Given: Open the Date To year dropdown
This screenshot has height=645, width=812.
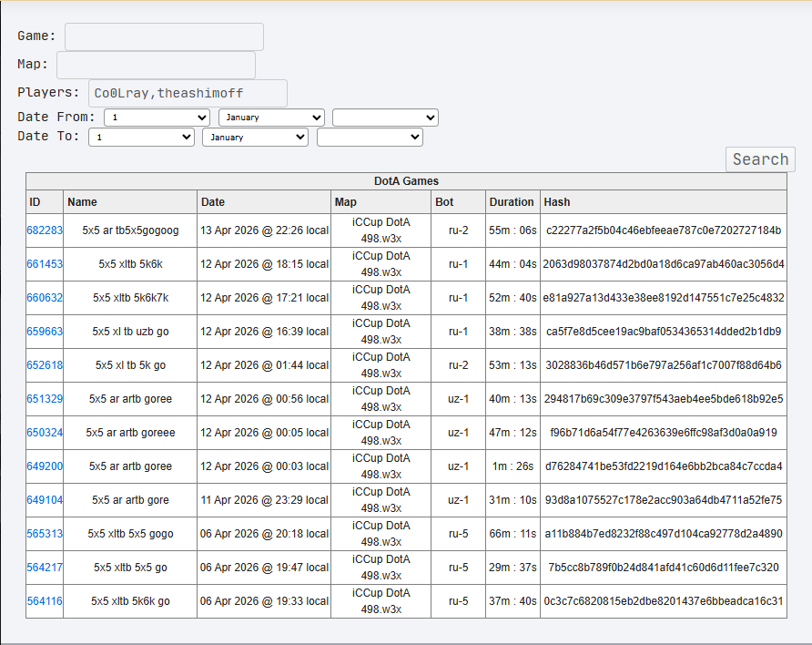Looking at the screenshot, I should pyautogui.click(x=370, y=138).
